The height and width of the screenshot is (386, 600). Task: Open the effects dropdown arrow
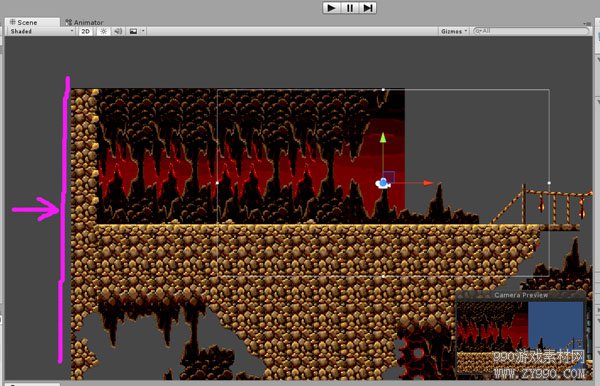[143, 31]
